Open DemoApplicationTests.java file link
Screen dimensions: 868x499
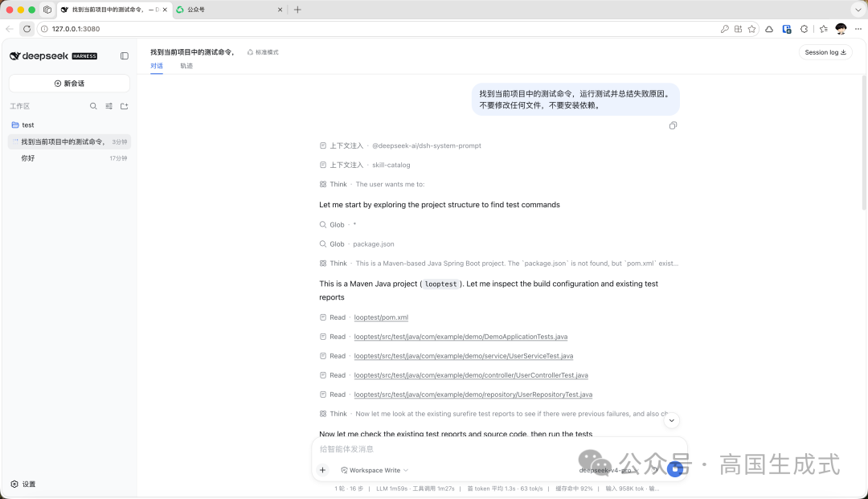[x=461, y=337]
